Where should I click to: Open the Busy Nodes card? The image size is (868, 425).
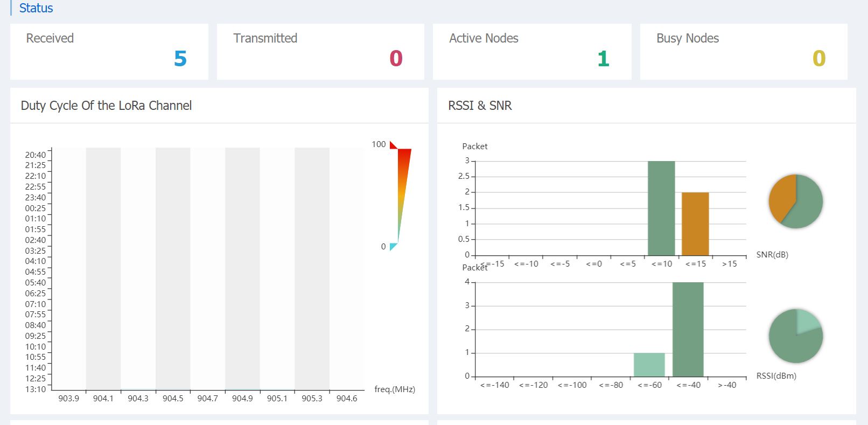(743, 51)
